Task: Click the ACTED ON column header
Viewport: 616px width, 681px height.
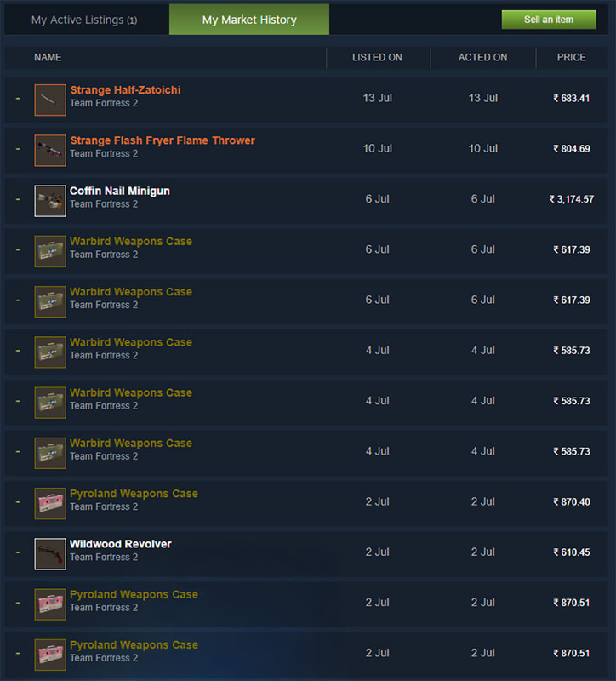Action: pos(482,57)
